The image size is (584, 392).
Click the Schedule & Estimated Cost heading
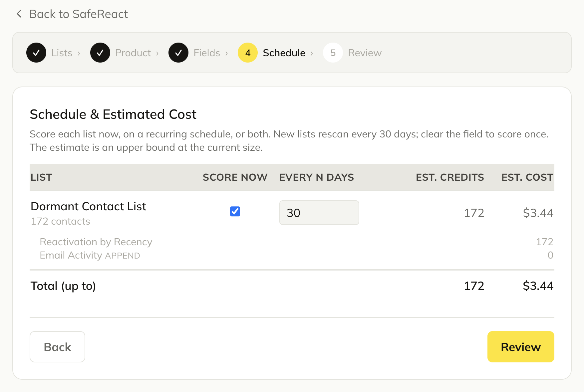point(113,114)
